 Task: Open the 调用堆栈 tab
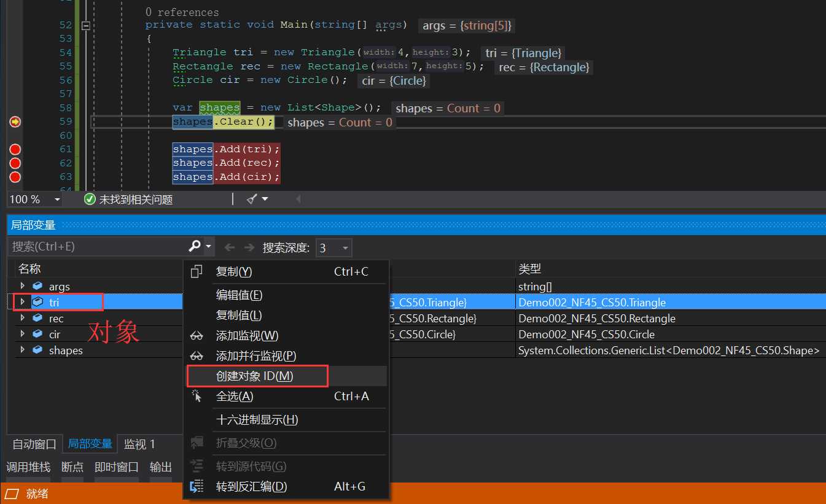click(x=28, y=467)
